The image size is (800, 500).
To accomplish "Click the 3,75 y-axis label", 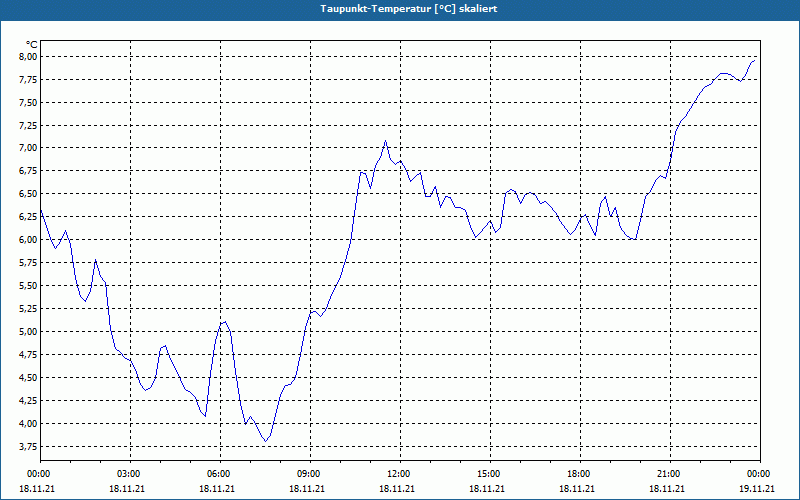I will pyautogui.click(x=29, y=446).
